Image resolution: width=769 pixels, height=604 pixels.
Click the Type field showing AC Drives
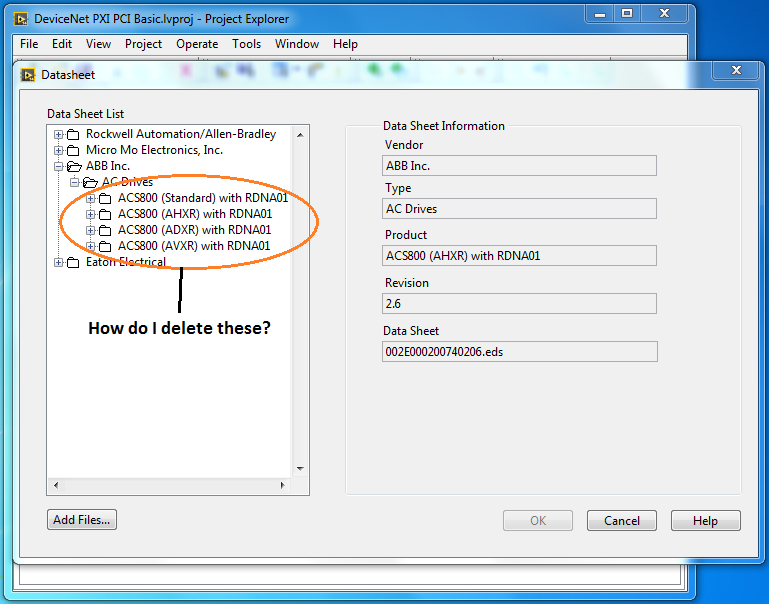[519, 209]
